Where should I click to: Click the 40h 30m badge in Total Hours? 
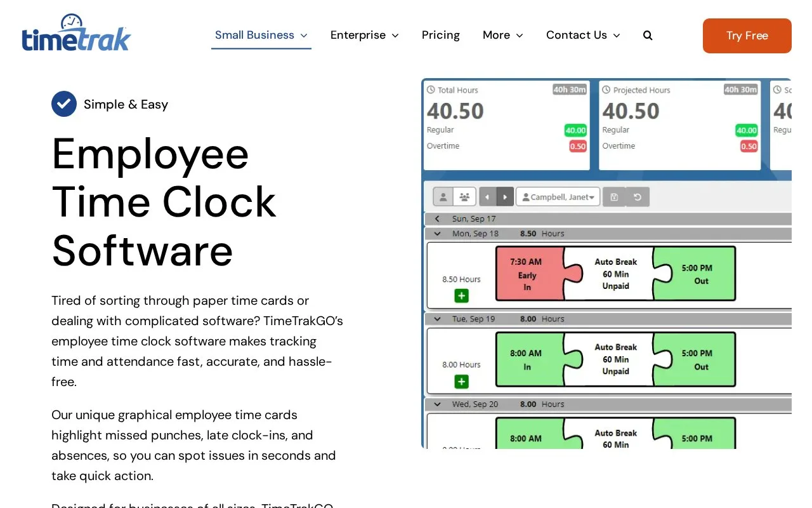tap(569, 90)
